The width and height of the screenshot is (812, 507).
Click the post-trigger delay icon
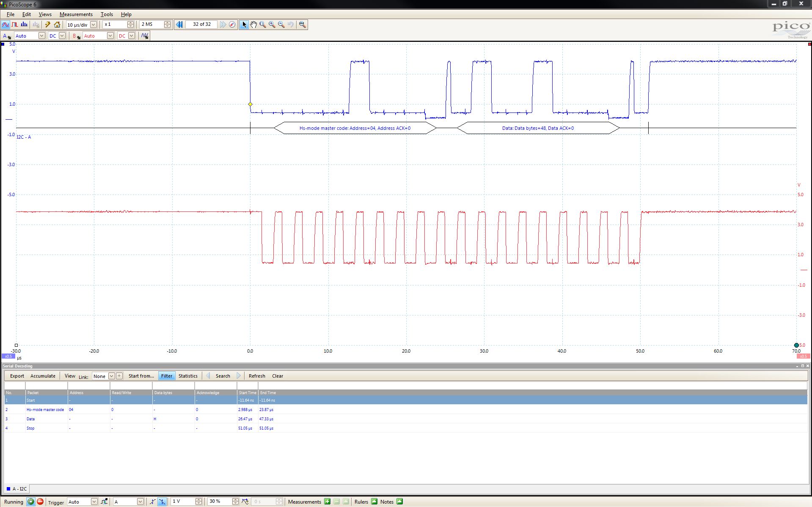(x=245, y=502)
